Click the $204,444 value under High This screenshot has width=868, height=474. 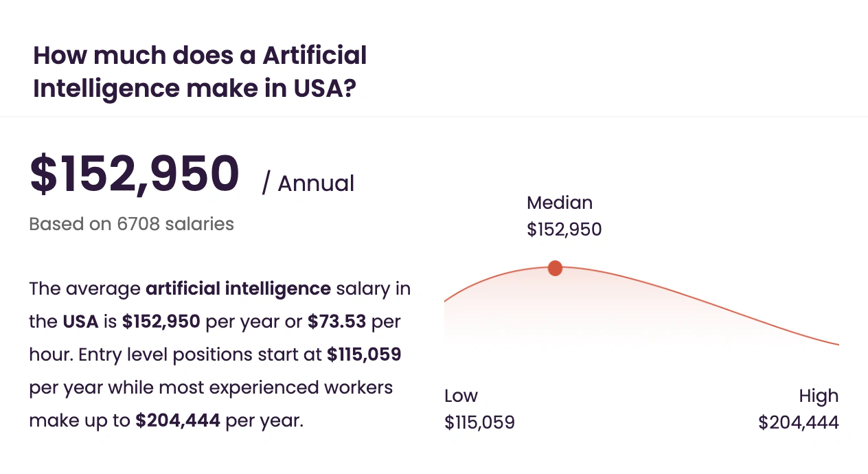[798, 422]
